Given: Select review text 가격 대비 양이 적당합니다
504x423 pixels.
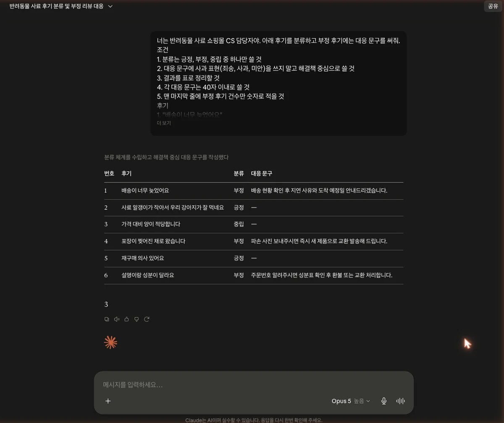Looking at the screenshot, I should click(x=151, y=225).
